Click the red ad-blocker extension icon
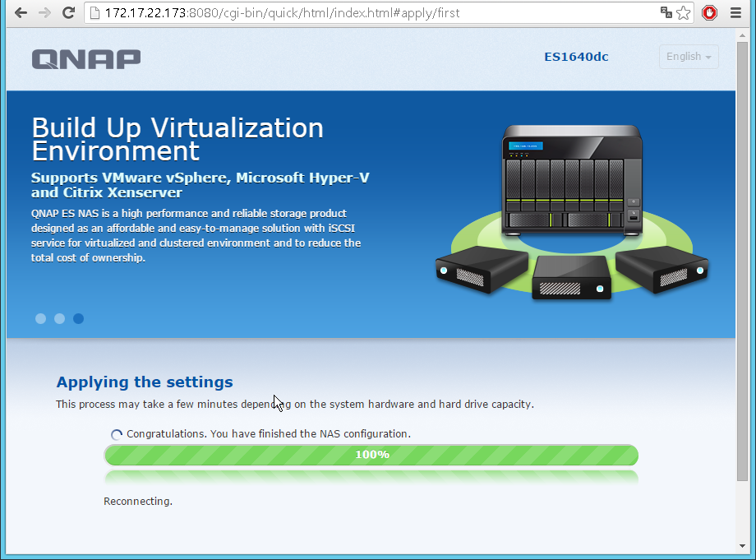Screen dimensions: 756x560 (709, 13)
